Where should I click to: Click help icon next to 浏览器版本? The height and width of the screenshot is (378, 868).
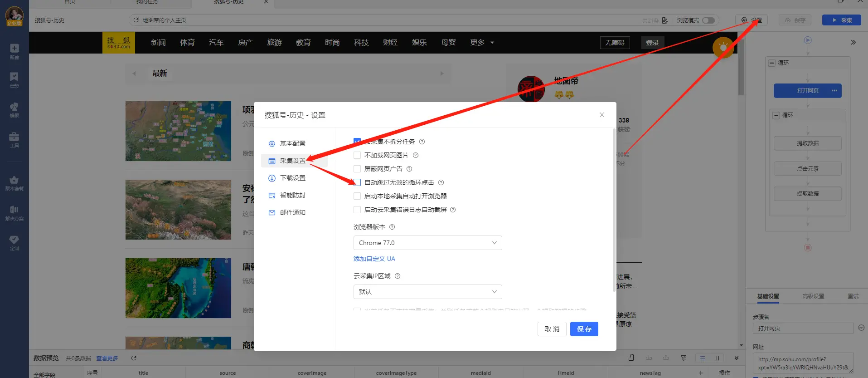point(392,227)
